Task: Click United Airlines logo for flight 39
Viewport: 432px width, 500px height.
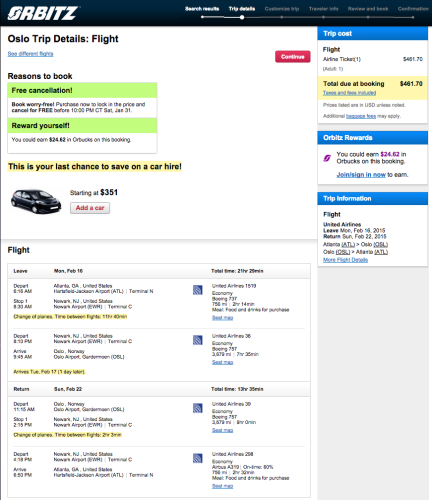Action: pos(198,408)
